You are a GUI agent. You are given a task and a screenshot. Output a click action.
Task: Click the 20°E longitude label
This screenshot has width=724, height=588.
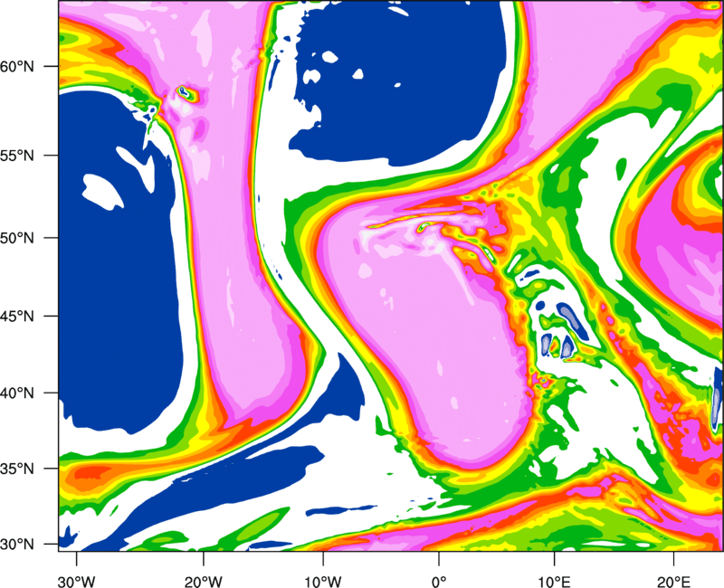[x=673, y=582]
